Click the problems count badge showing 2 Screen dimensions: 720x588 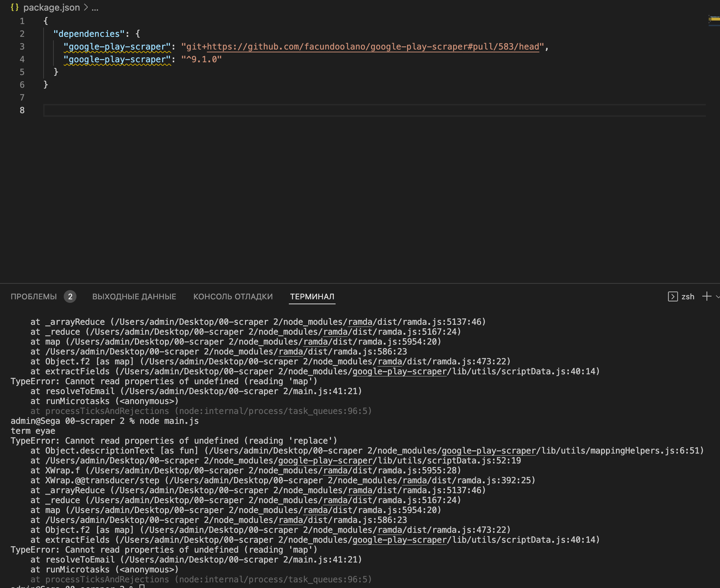click(x=70, y=296)
